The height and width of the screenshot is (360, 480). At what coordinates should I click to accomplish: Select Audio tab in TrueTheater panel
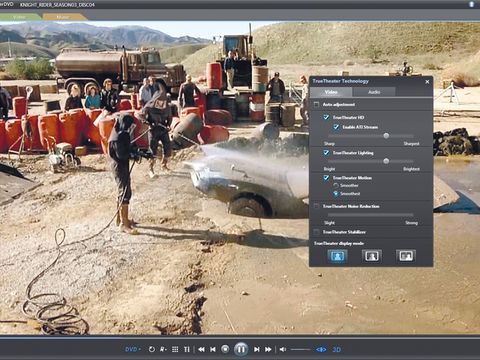coord(374,92)
